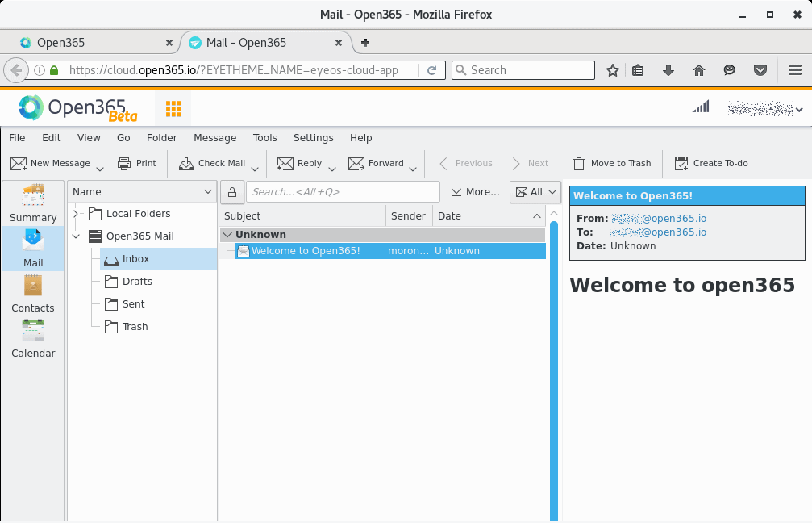Click the Check Mail button
Screen dimensions: 812x523
(x=212, y=163)
